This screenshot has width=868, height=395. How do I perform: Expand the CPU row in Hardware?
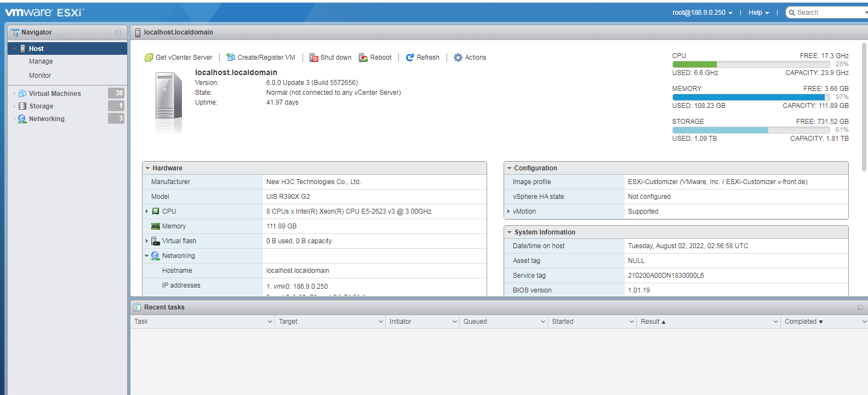click(x=147, y=211)
